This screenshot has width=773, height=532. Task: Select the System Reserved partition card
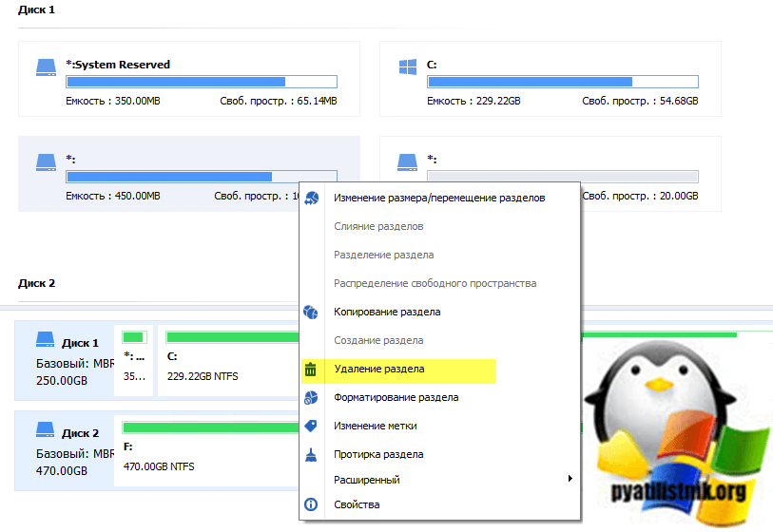click(189, 79)
